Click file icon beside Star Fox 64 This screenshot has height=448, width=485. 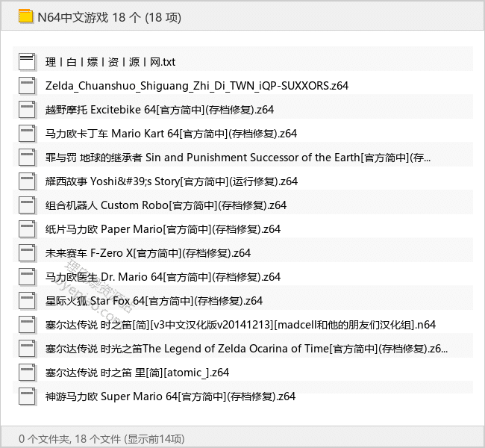tap(27, 301)
